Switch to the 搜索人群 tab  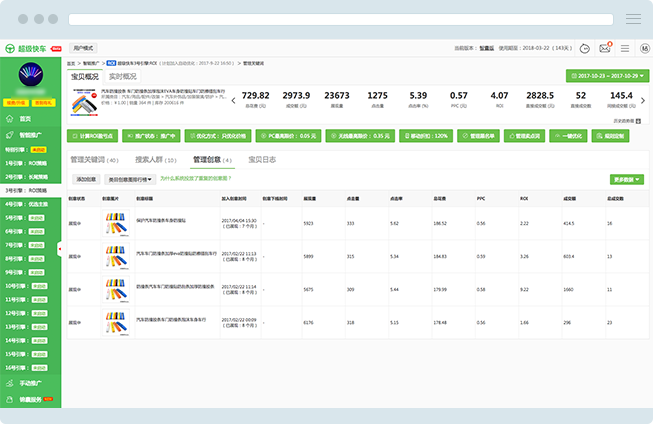click(155, 160)
